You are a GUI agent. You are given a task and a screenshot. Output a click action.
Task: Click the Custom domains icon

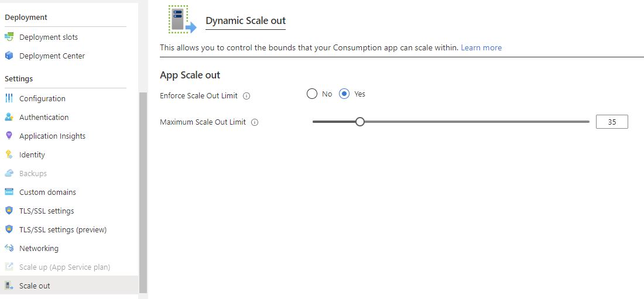click(9, 192)
